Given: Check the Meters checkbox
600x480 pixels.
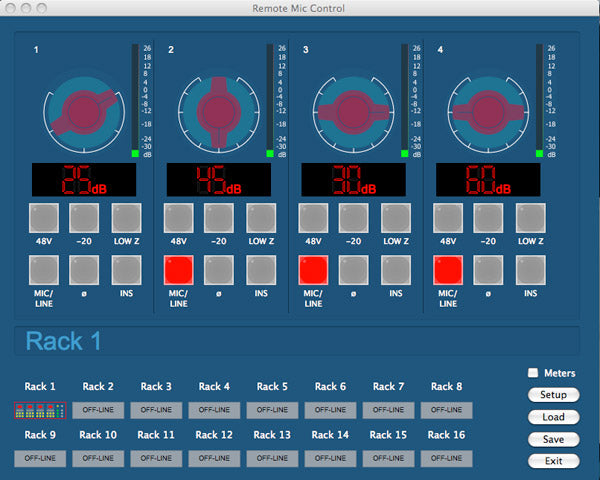Looking at the screenshot, I should [533, 373].
